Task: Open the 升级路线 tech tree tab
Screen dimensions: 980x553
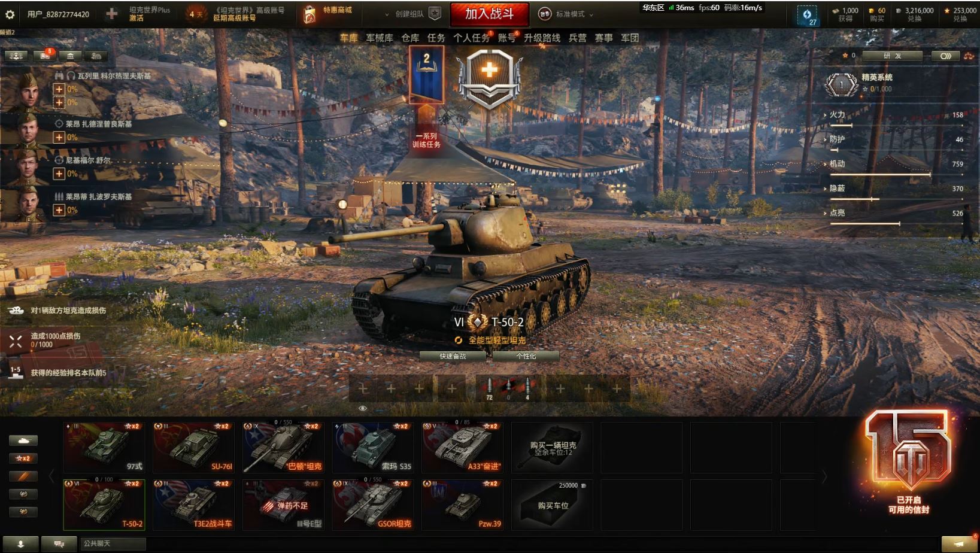Action: [542, 38]
